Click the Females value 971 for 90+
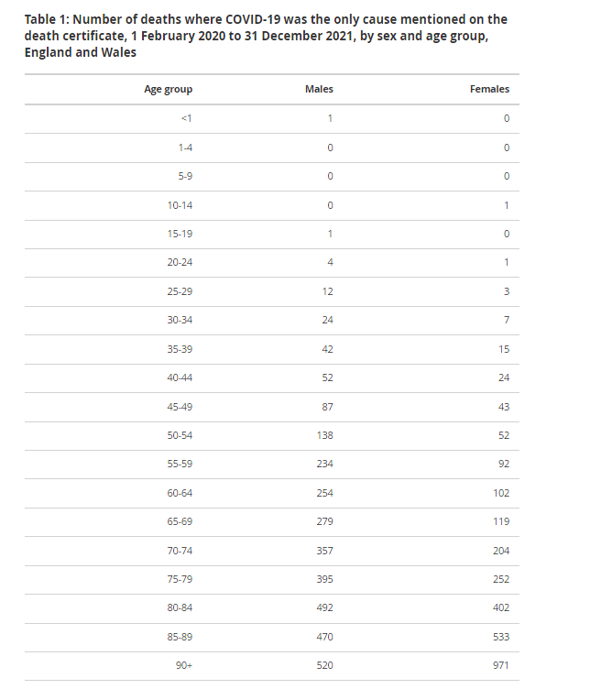Viewport: 601px width, 700px height. tap(500, 665)
